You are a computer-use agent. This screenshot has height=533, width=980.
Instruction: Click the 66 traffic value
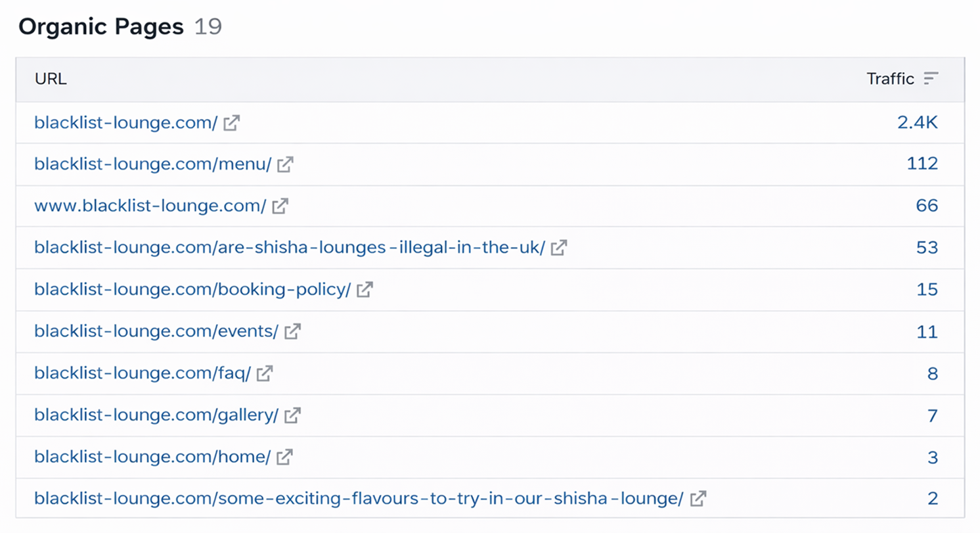(x=927, y=206)
